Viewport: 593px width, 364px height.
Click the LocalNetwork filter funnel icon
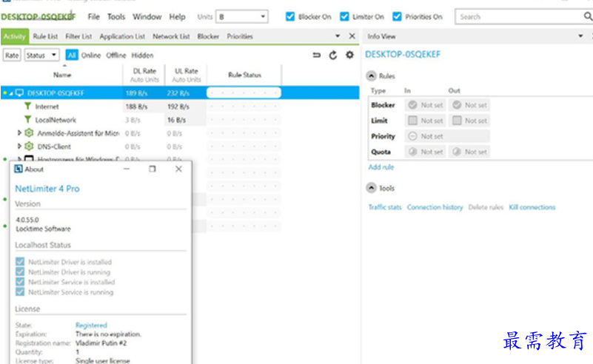pyautogui.click(x=27, y=119)
